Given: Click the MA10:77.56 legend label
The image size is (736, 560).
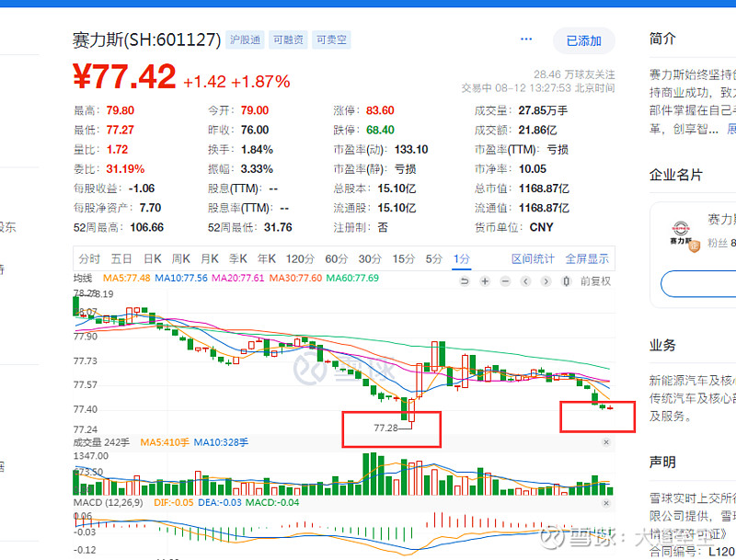Looking at the screenshot, I should [x=181, y=278].
